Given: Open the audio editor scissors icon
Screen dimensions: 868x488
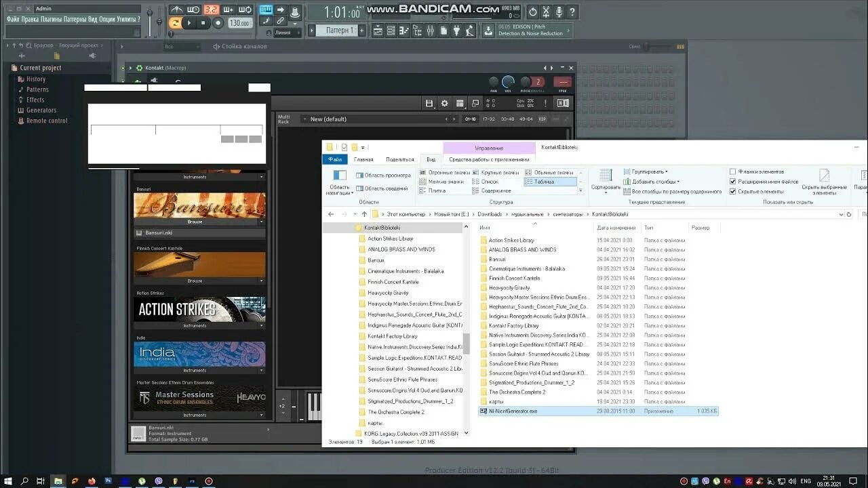Looking at the screenshot, I should coord(546,12).
